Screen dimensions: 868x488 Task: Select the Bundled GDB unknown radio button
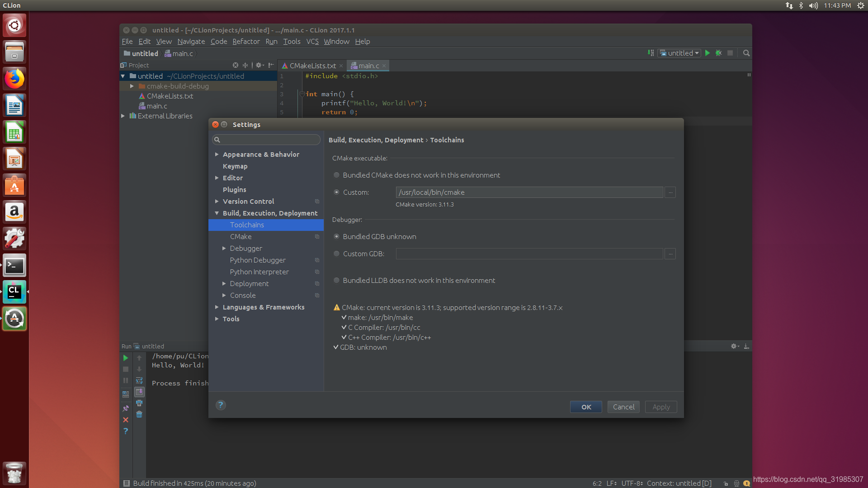(x=337, y=237)
